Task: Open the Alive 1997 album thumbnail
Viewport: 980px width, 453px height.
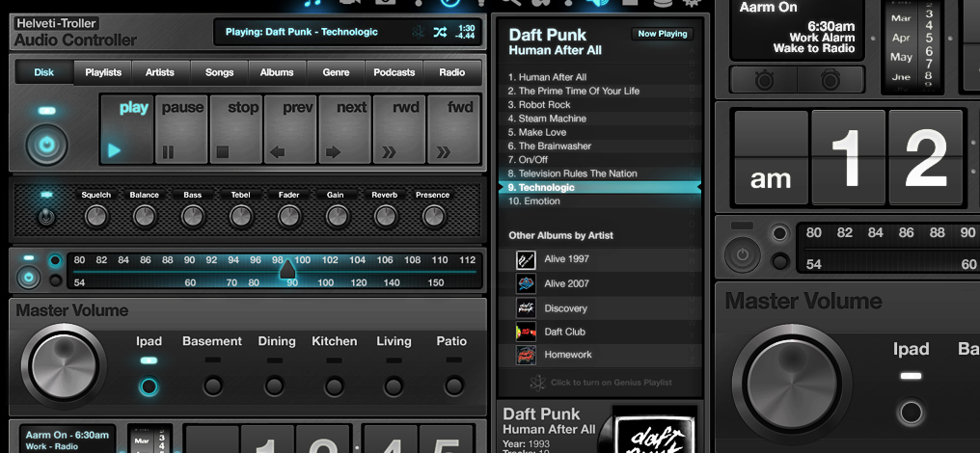Action: [526, 260]
